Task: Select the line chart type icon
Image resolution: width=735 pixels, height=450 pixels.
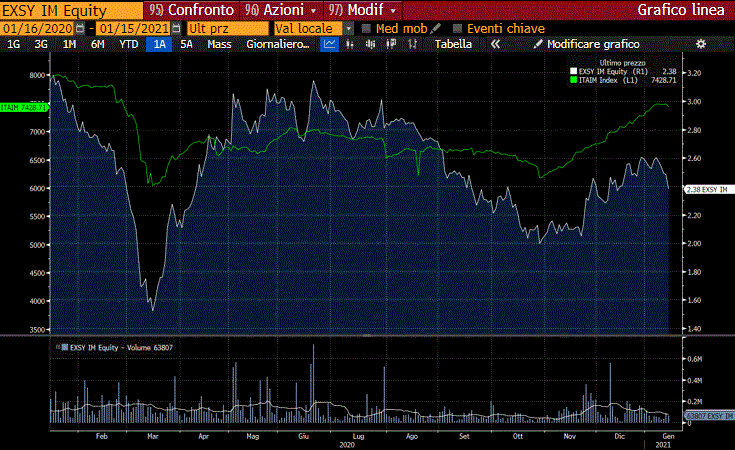Action: tap(330, 44)
